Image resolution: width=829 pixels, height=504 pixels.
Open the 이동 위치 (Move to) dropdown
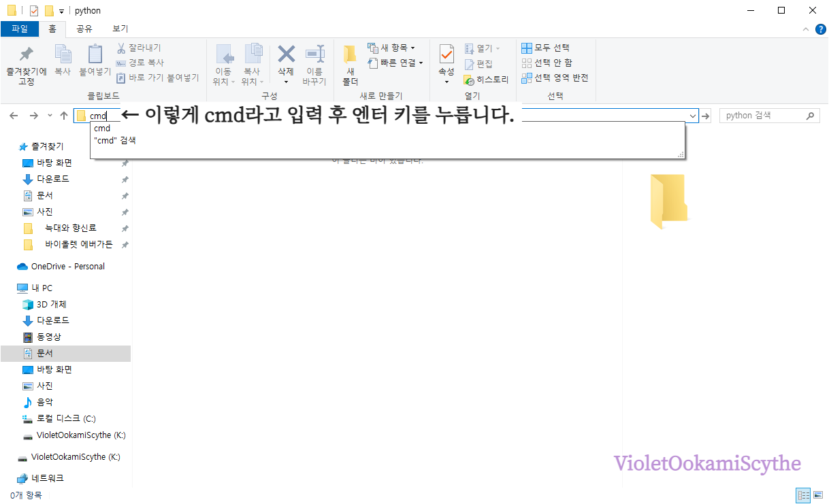tap(223, 65)
